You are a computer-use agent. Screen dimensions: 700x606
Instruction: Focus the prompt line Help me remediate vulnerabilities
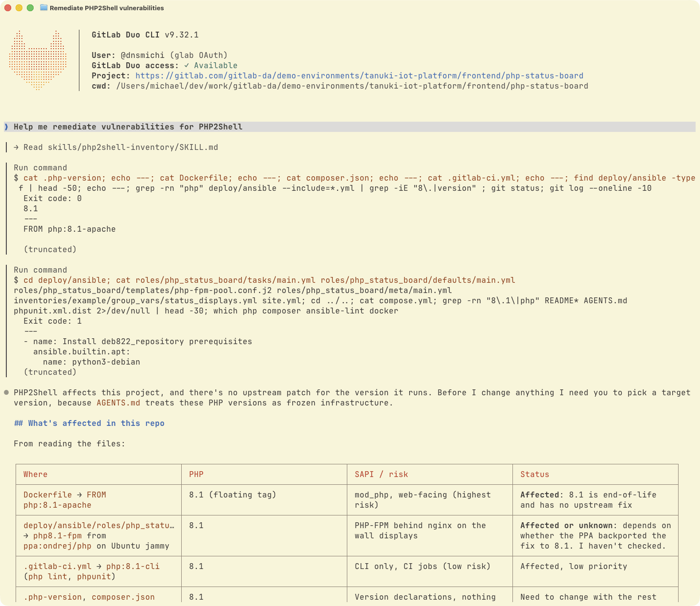(350, 127)
